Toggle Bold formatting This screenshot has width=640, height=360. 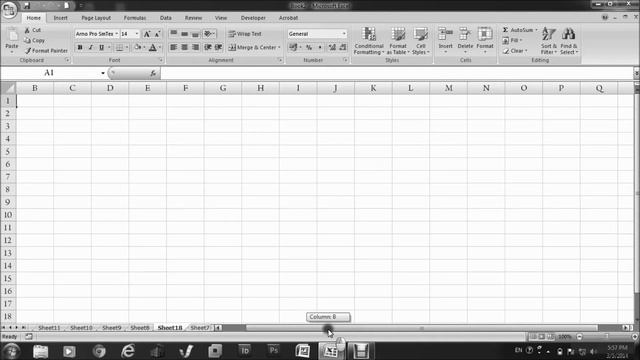[80, 47]
